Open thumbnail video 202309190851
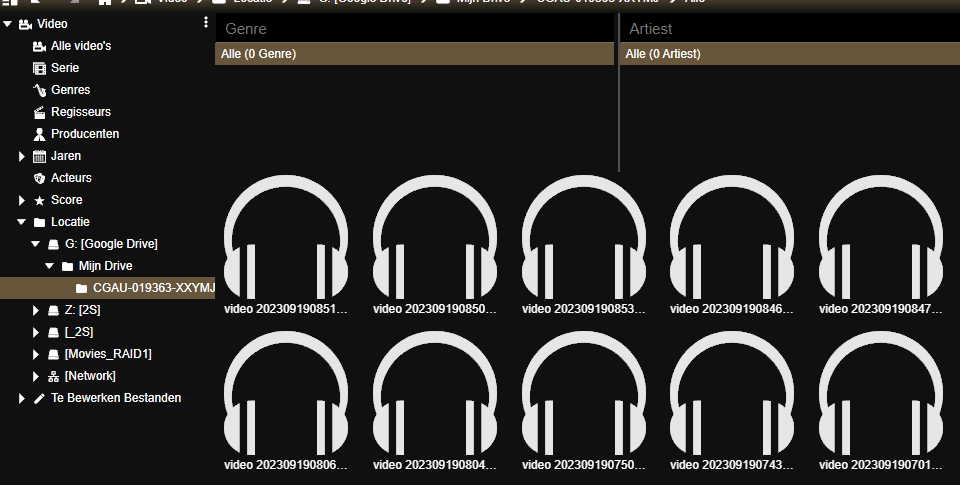 (286, 238)
